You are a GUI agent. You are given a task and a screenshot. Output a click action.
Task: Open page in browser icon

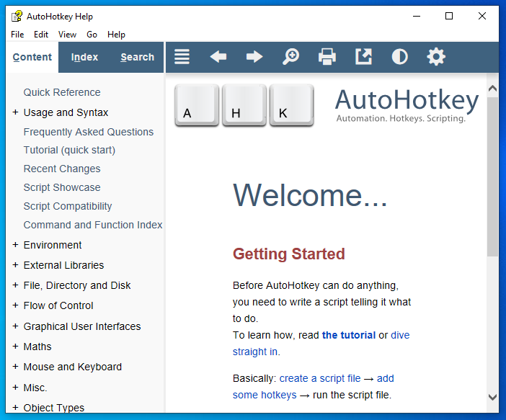coord(363,57)
